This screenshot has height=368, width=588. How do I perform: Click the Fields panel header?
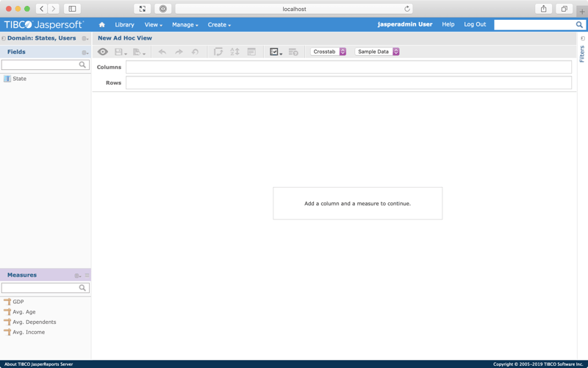pyautogui.click(x=46, y=52)
